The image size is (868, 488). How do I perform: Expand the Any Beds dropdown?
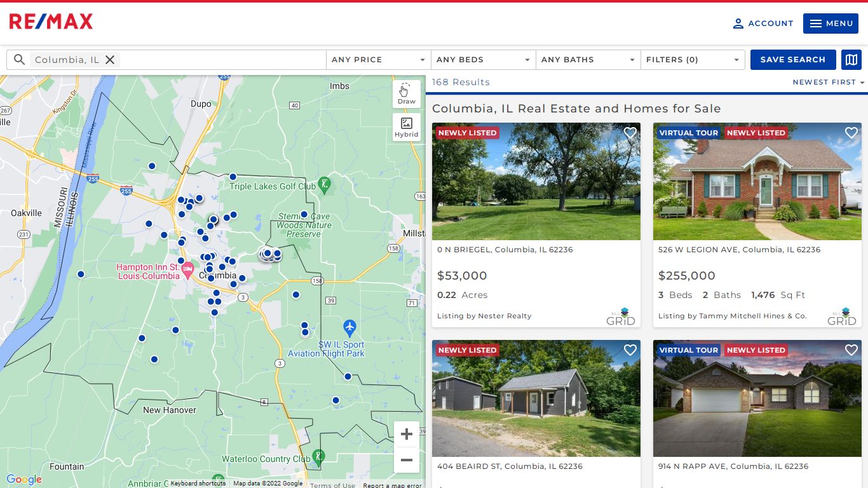coord(484,60)
